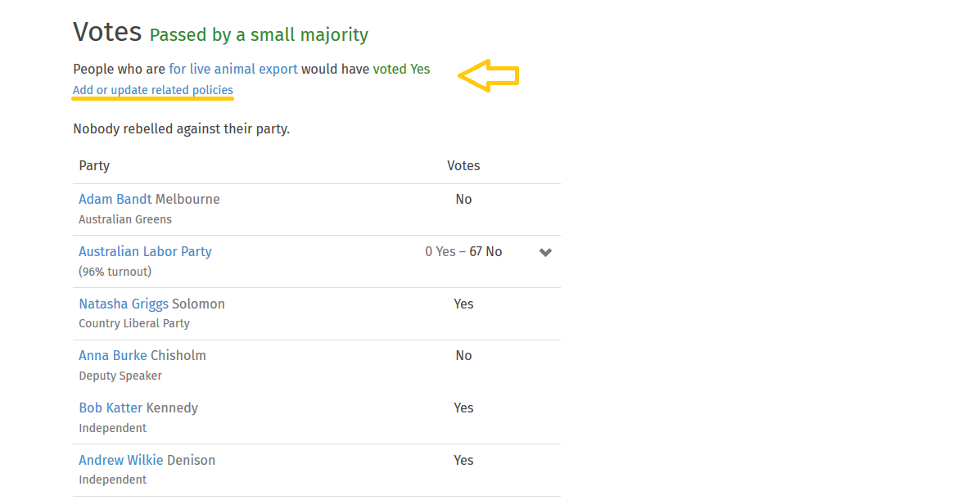Open the 'for live animal export' policy link
The height and width of the screenshot is (500, 980).
[x=233, y=69]
